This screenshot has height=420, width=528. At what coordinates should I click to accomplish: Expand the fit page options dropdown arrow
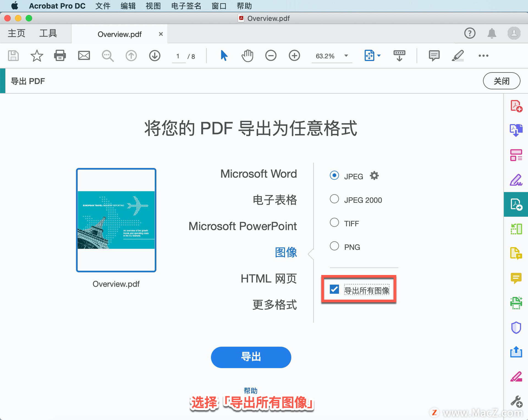coord(379,56)
